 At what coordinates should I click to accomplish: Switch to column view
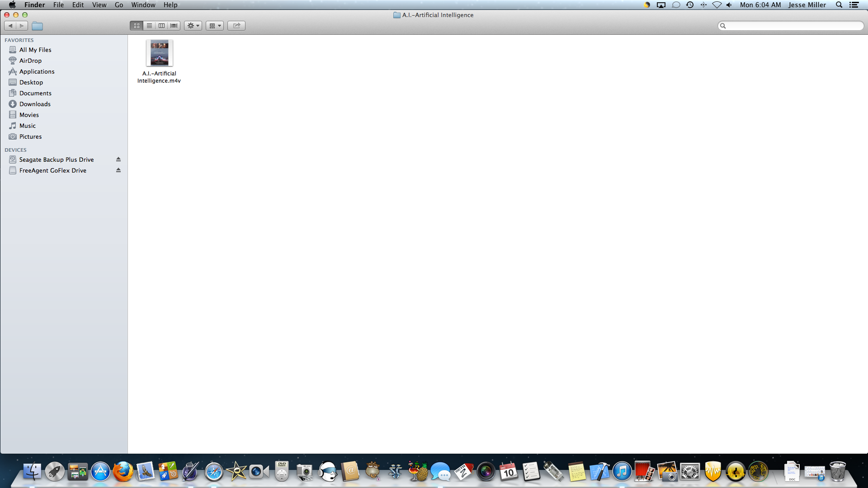[x=161, y=26]
